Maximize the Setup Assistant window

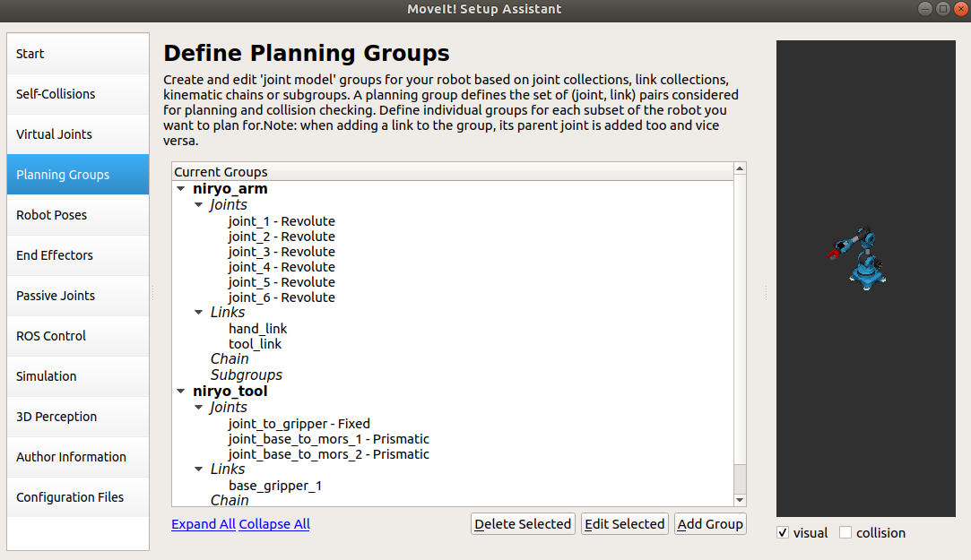943,9
